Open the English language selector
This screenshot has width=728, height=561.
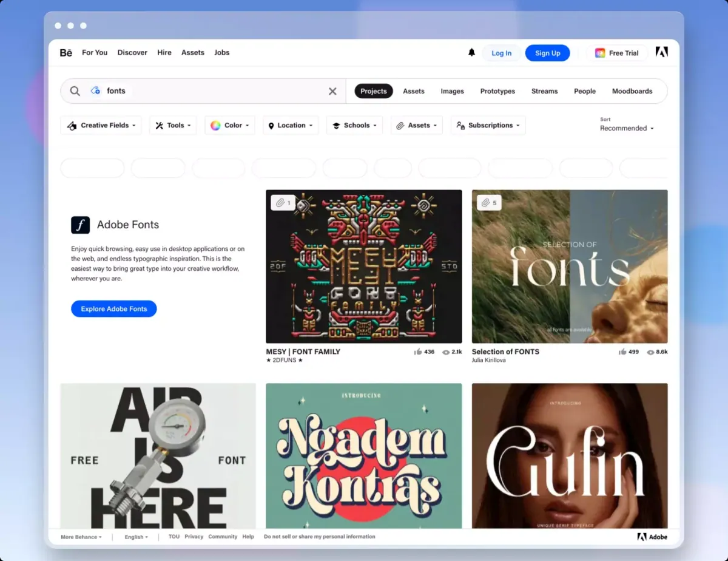[x=136, y=537]
